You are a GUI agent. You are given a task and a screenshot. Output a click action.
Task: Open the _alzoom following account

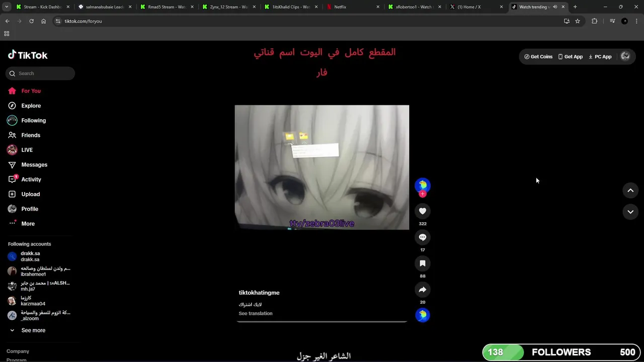[40, 315]
